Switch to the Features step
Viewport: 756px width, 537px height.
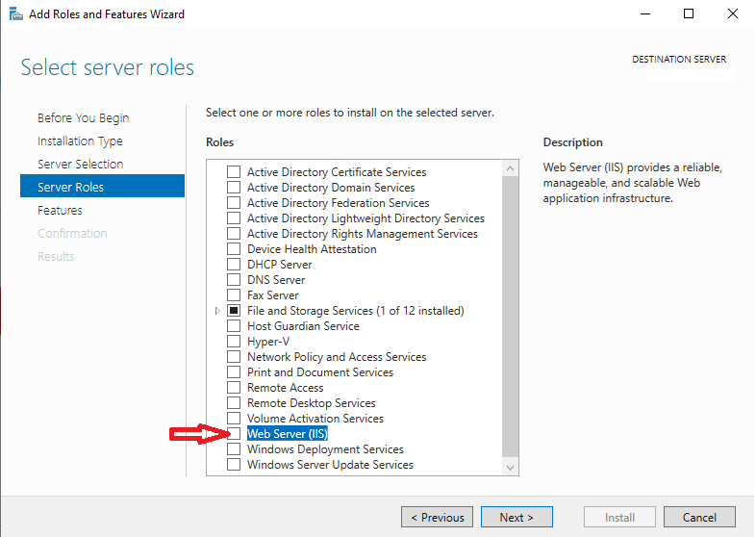click(x=60, y=211)
